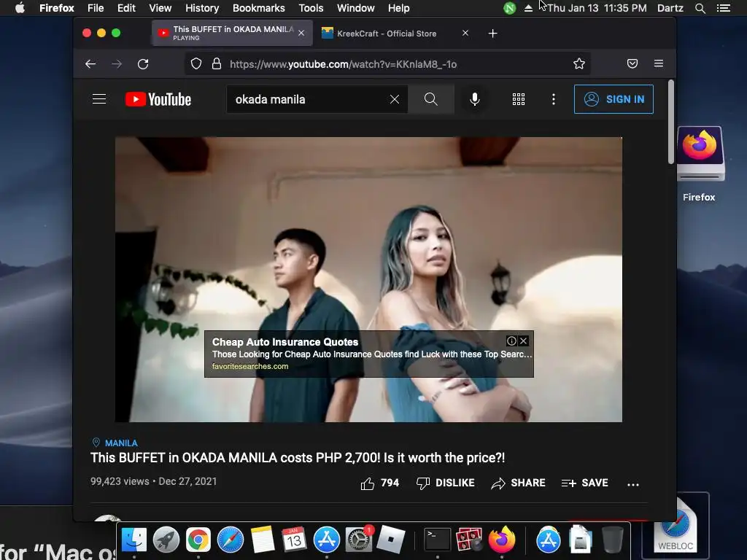This screenshot has width=747, height=560.
Task: Open the File menu
Action: 96,8
